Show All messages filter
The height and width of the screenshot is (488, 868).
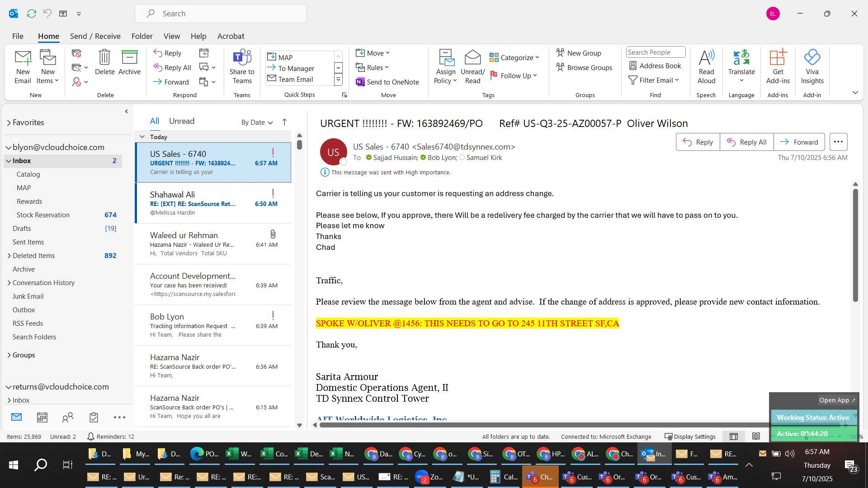click(x=155, y=121)
